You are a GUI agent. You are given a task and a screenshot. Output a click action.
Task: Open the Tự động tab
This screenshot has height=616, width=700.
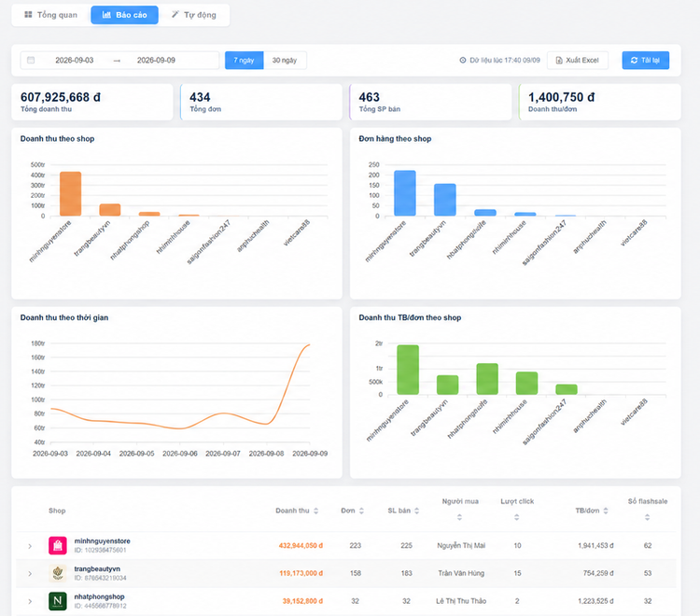pyautogui.click(x=194, y=15)
